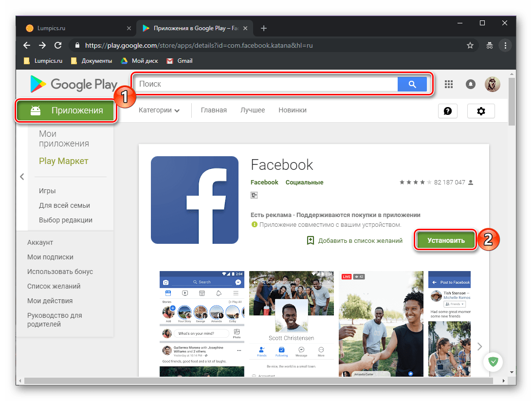This screenshot has height=401, width=532.
Task: Open the LIVE video screenshot
Action: pos(381,324)
